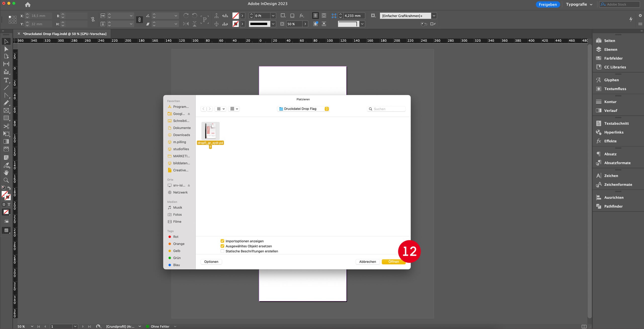Click the stroke color swatch in control bar
Image resolution: width=644 pixels, height=329 pixels.
tap(235, 24)
